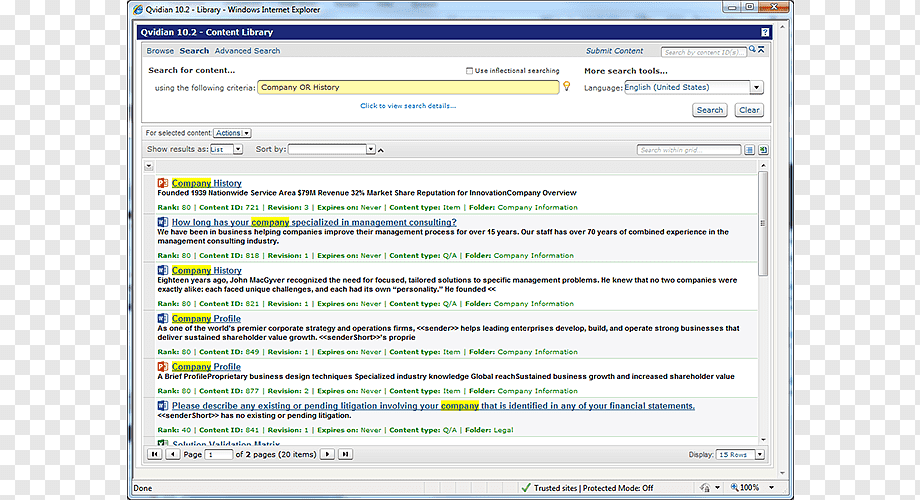Click the status bar zoom magnifier icon
This screenshot has width=920, height=500.
pos(734,487)
